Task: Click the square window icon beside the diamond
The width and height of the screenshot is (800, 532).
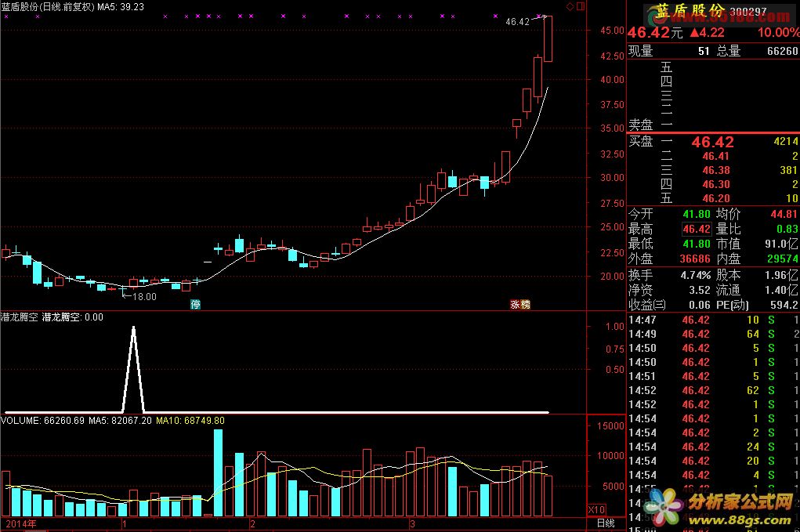Action: pyautogui.click(x=581, y=6)
